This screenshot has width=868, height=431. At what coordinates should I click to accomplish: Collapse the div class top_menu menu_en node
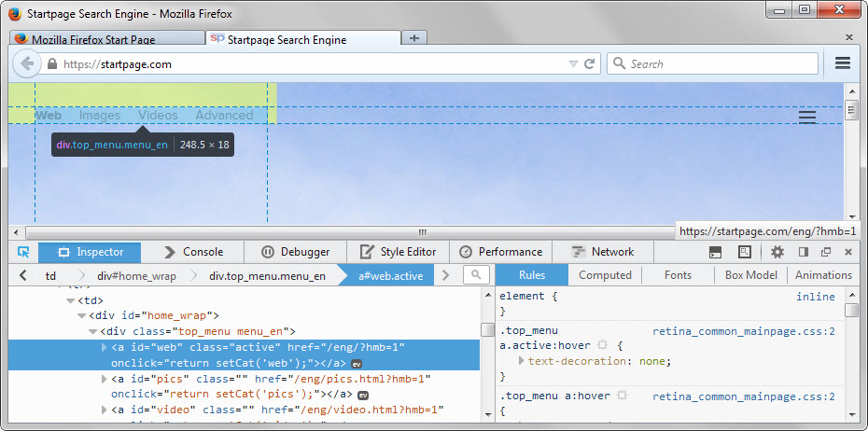tap(93, 332)
